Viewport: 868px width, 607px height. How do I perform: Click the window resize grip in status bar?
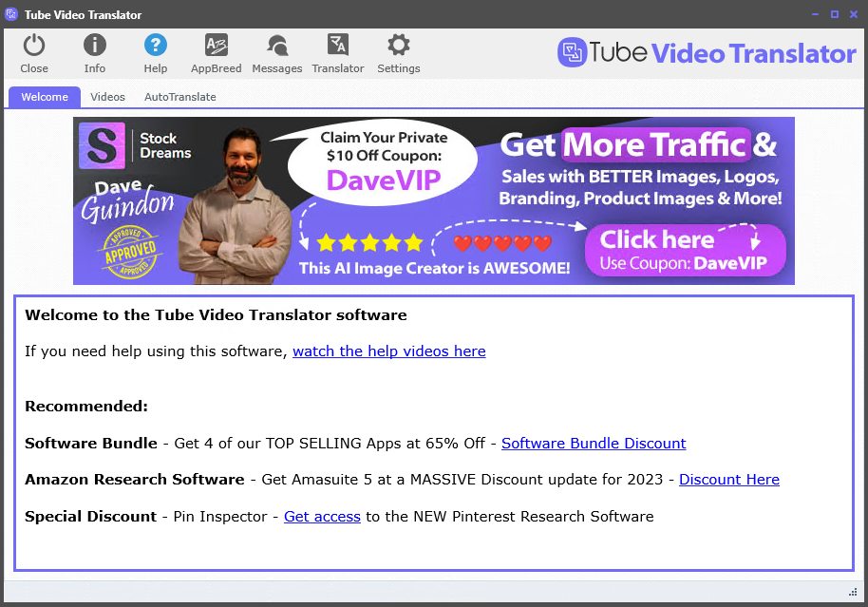tap(853, 592)
